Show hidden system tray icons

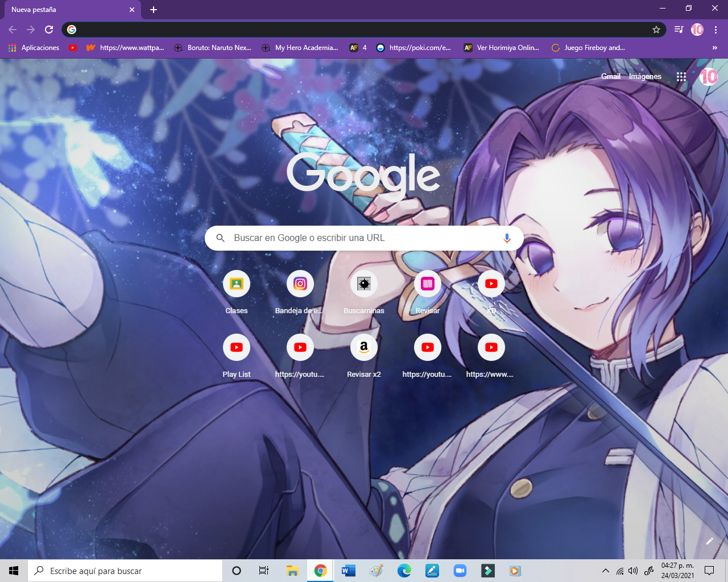(x=606, y=571)
